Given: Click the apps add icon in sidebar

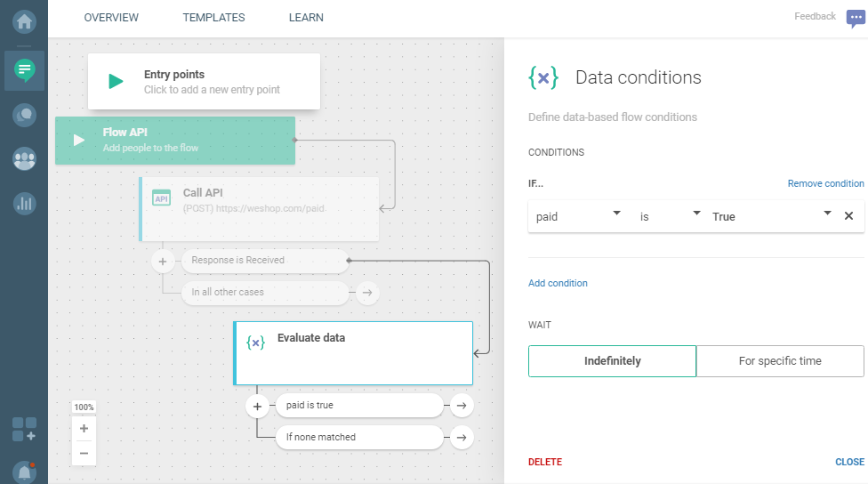Looking at the screenshot, I should (x=24, y=430).
